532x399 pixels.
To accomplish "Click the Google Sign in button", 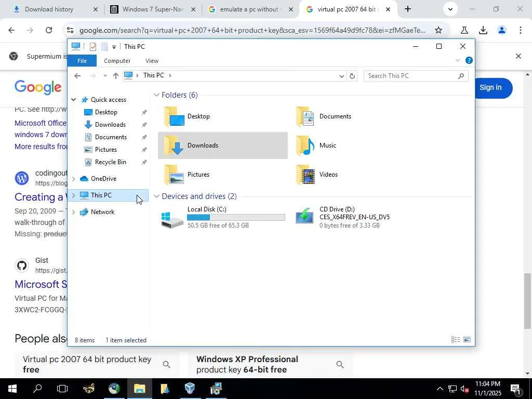I will 490,87.
